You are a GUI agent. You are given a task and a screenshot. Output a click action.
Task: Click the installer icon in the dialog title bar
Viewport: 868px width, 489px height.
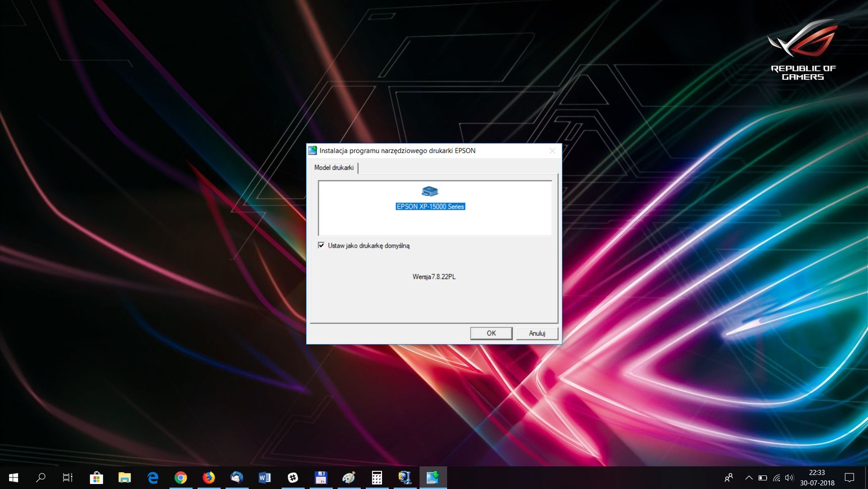point(313,151)
